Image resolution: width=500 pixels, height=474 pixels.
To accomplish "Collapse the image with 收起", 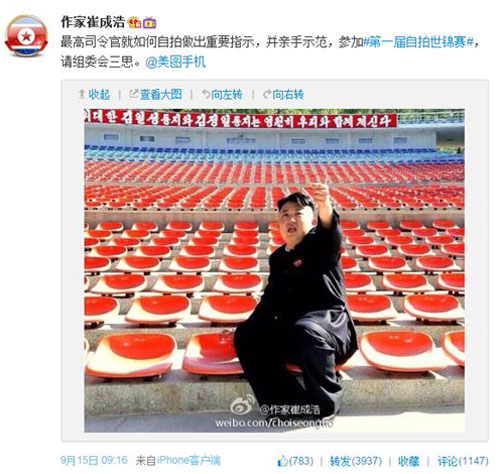I will tap(99, 95).
